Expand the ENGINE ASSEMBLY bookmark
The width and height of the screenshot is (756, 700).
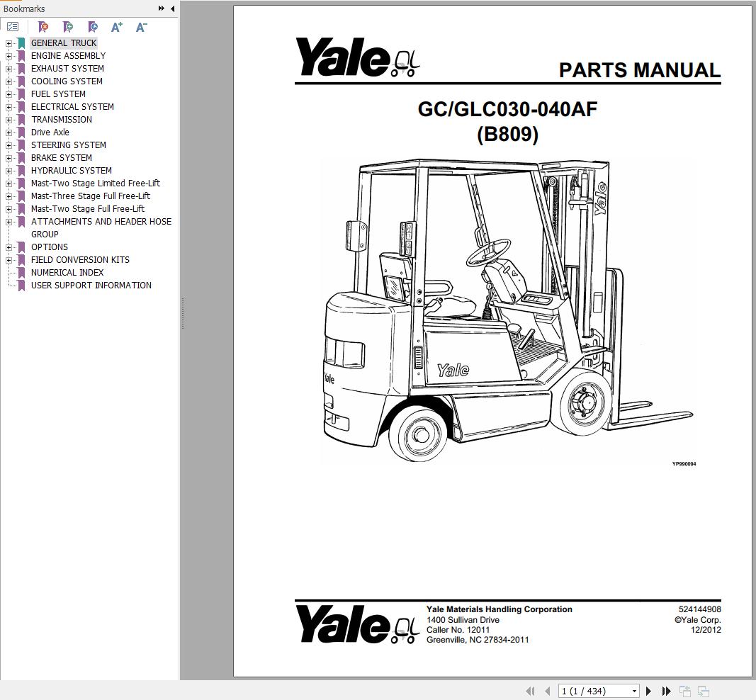coord(7,55)
